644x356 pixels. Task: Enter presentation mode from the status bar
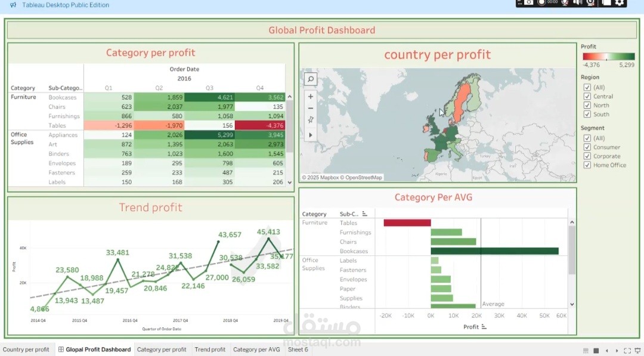[637, 350]
